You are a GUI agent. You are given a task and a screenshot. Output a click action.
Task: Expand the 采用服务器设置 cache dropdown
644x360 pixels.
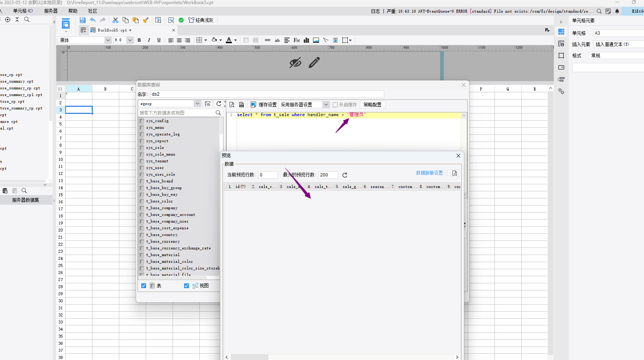pos(326,105)
